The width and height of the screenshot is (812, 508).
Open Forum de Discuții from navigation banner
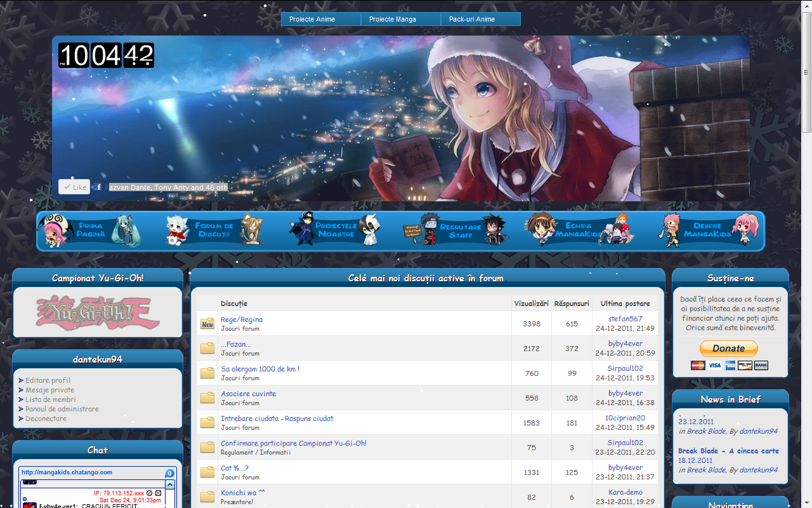click(x=214, y=231)
